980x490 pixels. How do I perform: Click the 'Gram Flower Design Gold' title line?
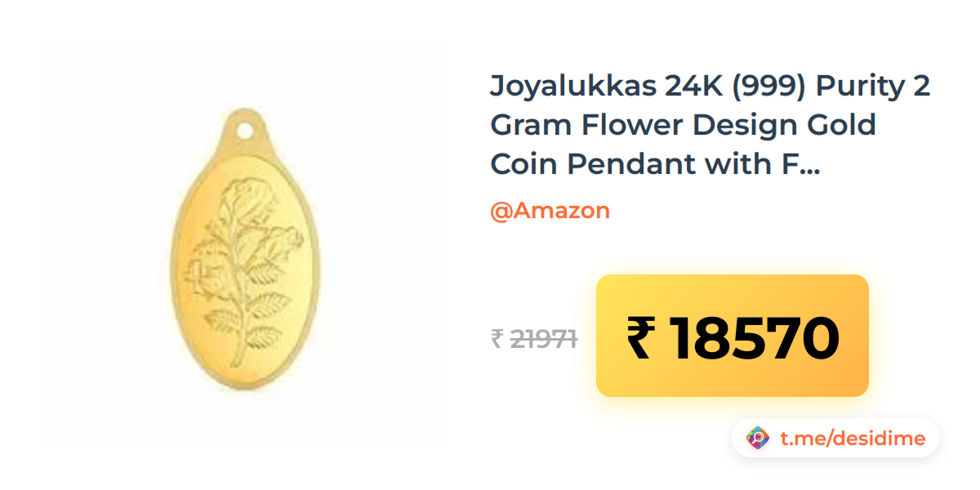683,125
